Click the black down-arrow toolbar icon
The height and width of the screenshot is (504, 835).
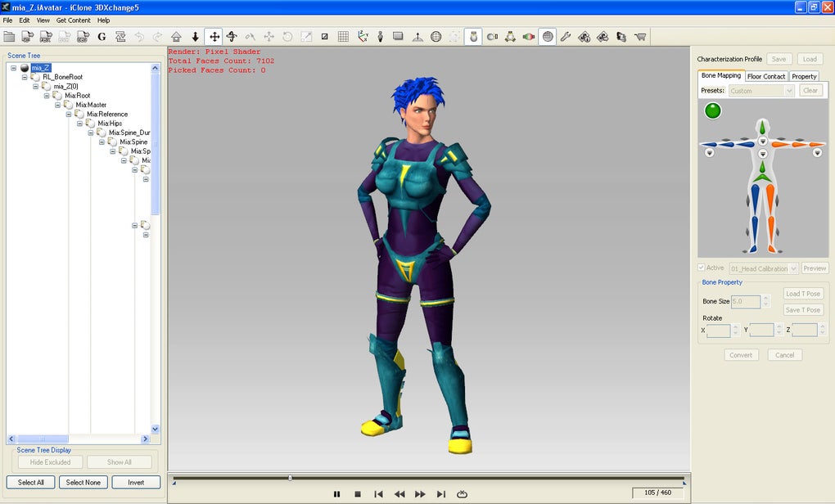(x=196, y=37)
